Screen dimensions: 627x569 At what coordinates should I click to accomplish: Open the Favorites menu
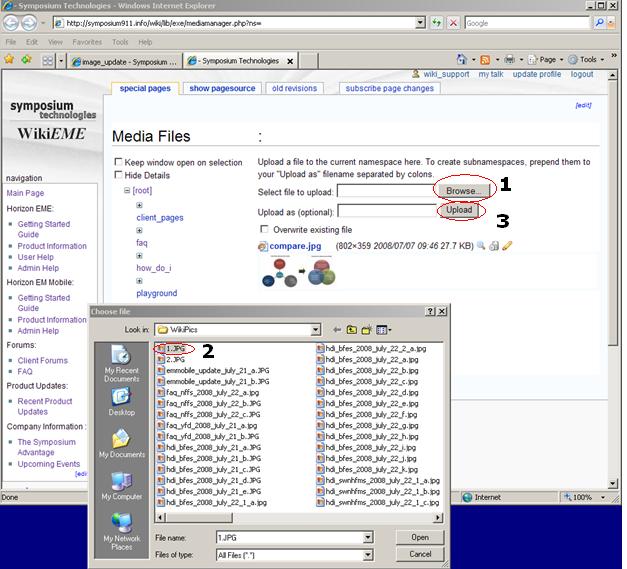click(87, 42)
